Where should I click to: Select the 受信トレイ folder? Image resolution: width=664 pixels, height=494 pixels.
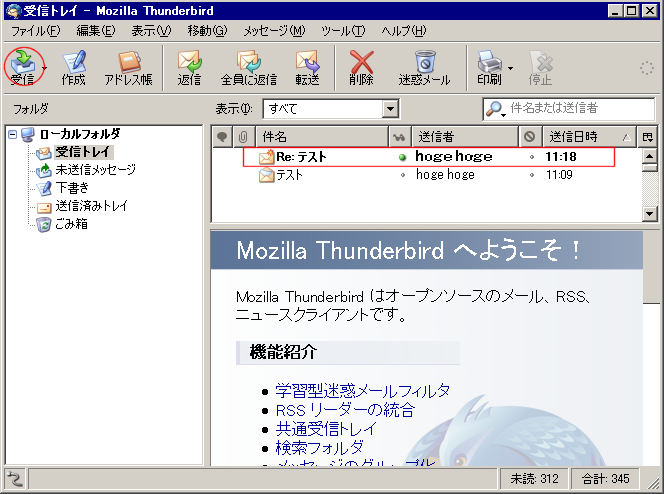(83, 152)
